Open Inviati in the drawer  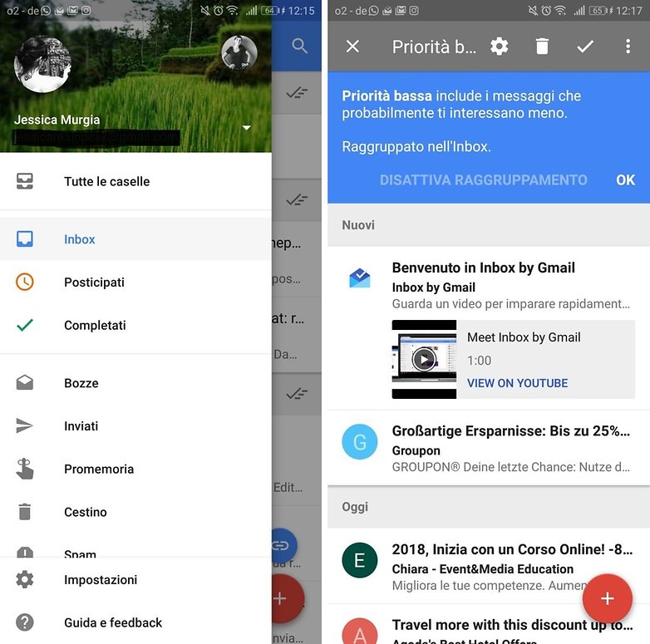(x=135, y=425)
